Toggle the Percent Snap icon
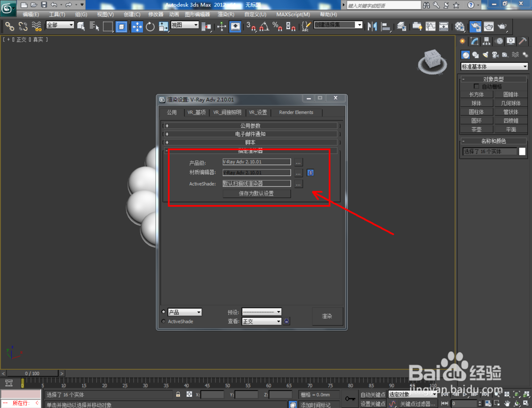This screenshot has width=532, height=408. pos(277,27)
